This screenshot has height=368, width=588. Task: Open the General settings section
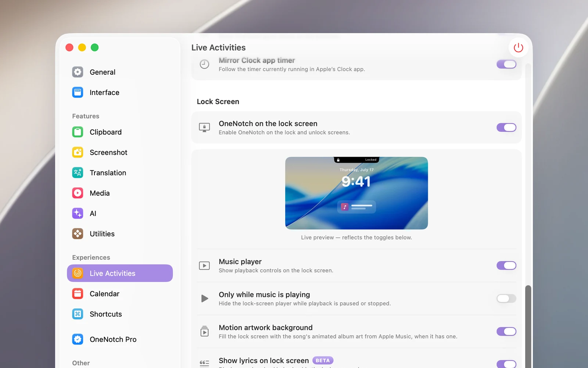pos(120,72)
